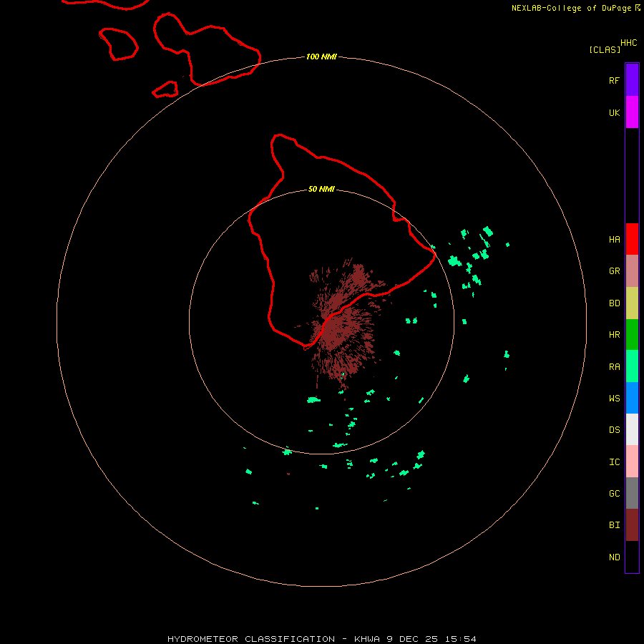Image resolution: width=644 pixels, height=644 pixels.
Task: Select the GR pink legend swatch
Action: (632, 271)
